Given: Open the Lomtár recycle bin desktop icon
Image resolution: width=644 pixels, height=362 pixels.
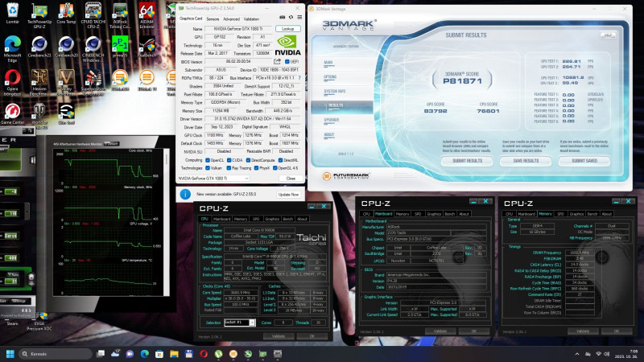Looking at the screenshot, I should (13, 14).
